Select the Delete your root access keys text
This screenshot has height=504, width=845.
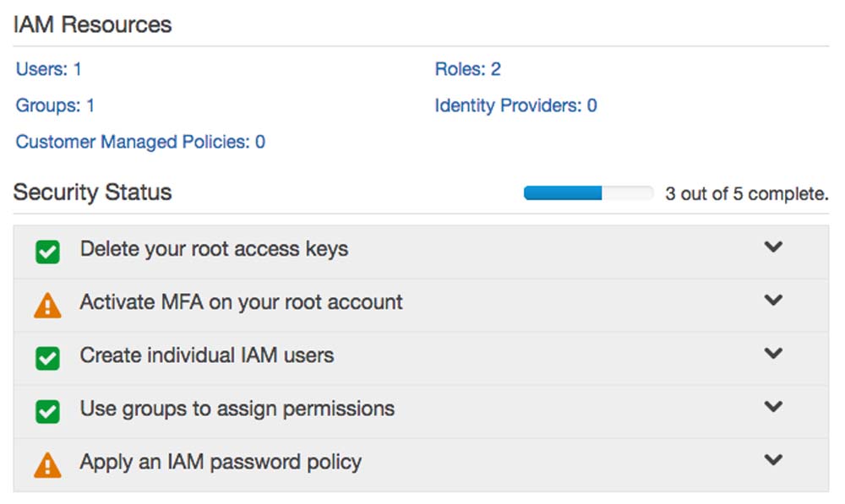[214, 249]
